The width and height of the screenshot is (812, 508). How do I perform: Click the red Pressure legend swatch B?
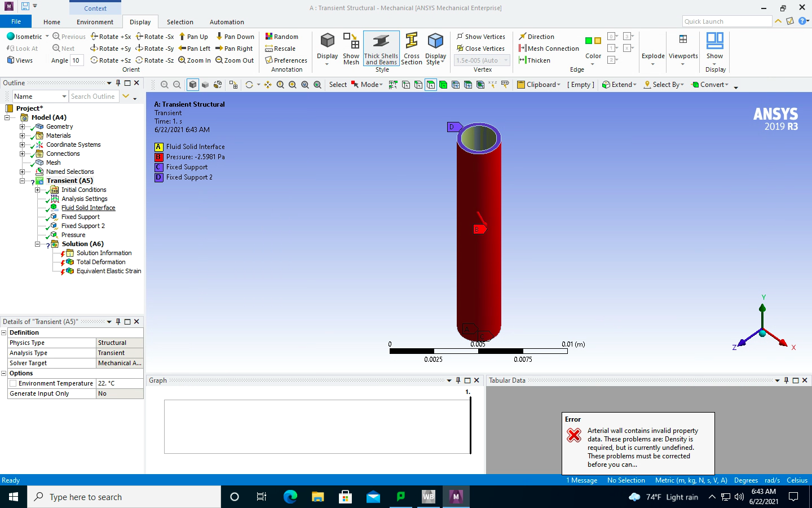coord(158,157)
